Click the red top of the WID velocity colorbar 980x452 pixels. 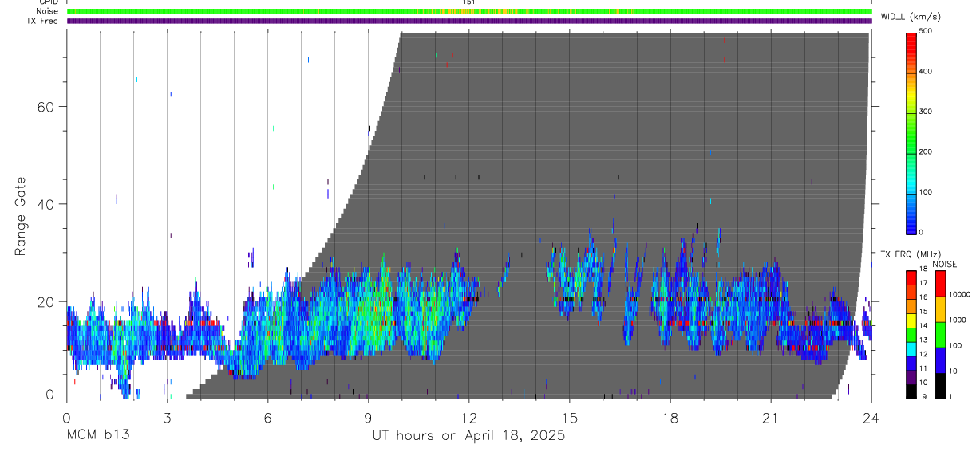click(x=911, y=35)
